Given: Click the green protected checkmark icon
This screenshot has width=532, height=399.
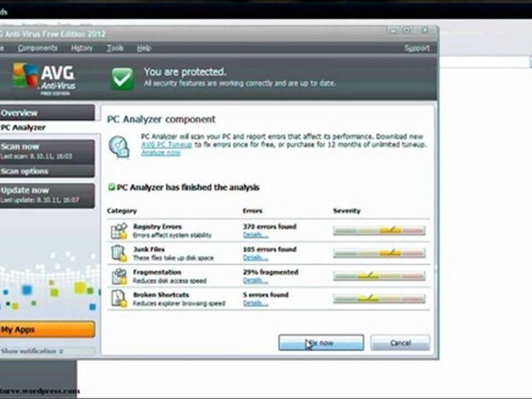Looking at the screenshot, I should point(122,78).
